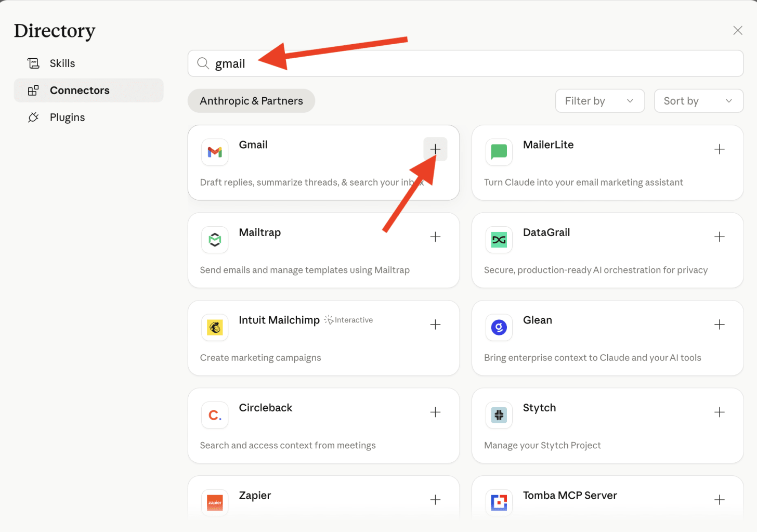Click the Gmail envelope logo
Viewport: 757px width, 532px height.
(x=215, y=152)
